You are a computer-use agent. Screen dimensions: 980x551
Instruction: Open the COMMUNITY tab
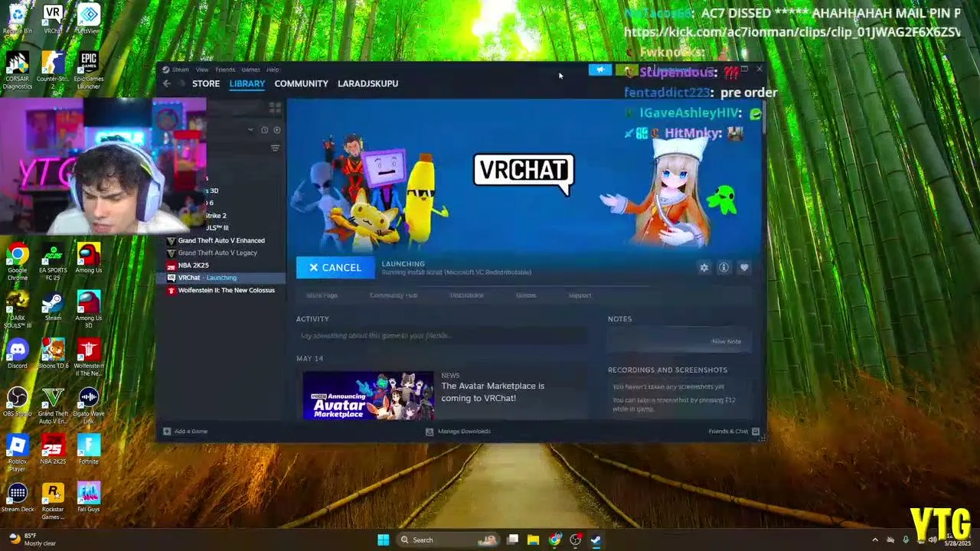[301, 83]
